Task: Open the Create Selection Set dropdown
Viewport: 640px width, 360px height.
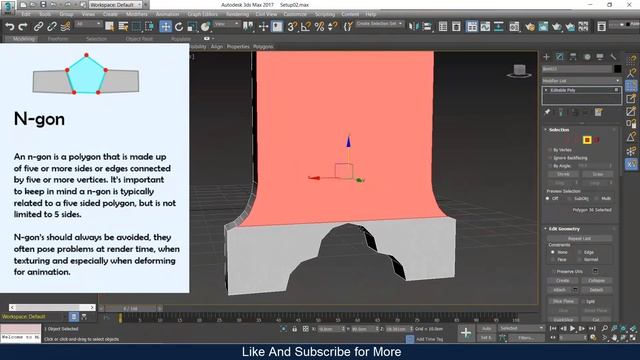Action: (x=379, y=24)
